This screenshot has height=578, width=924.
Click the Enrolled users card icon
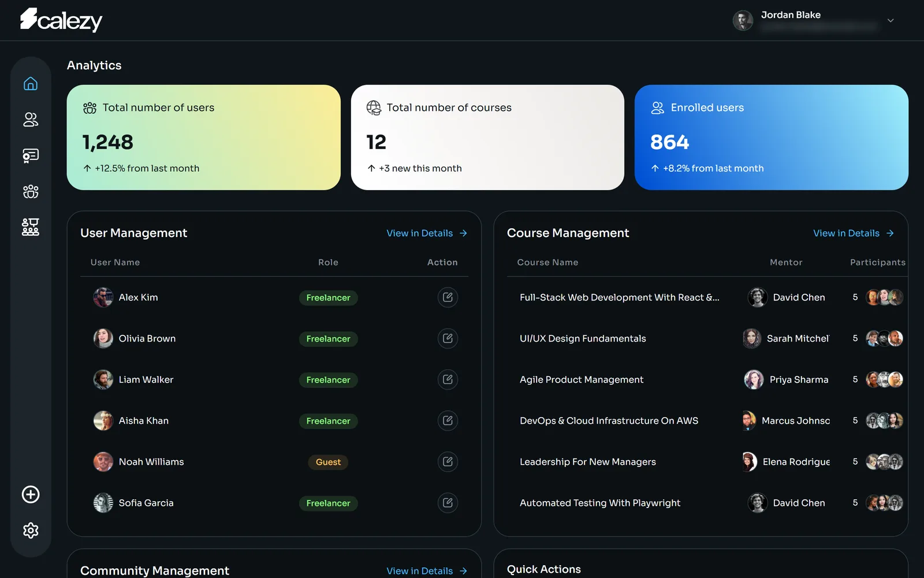(x=658, y=108)
